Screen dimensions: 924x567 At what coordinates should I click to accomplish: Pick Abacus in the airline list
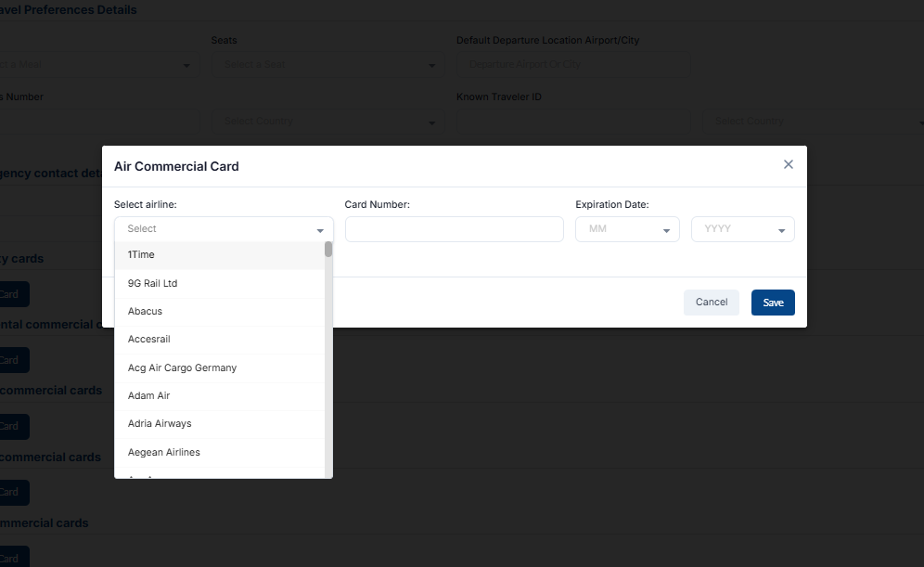point(219,311)
